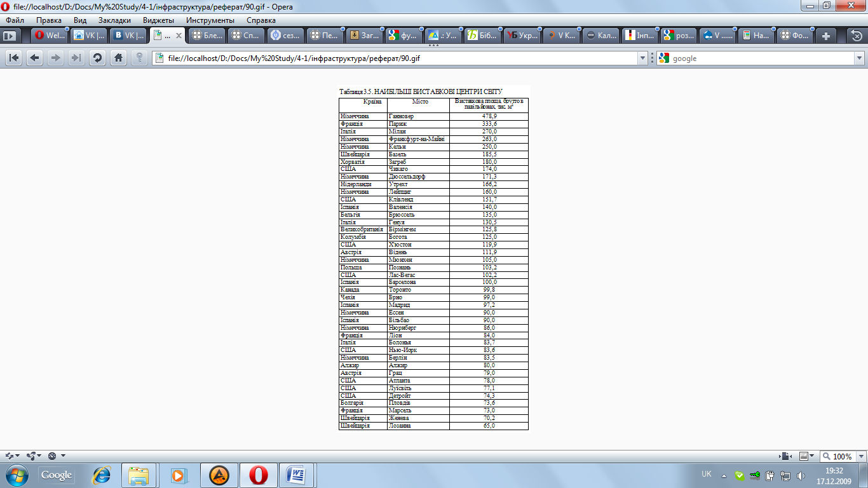The width and height of the screenshot is (868, 488).
Task: Switch to the Сп... tab
Action: click(x=247, y=36)
